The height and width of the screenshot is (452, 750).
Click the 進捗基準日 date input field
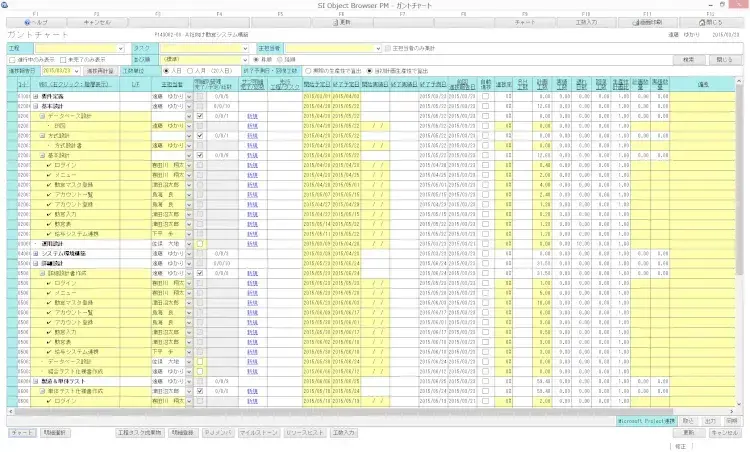click(x=57, y=72)
